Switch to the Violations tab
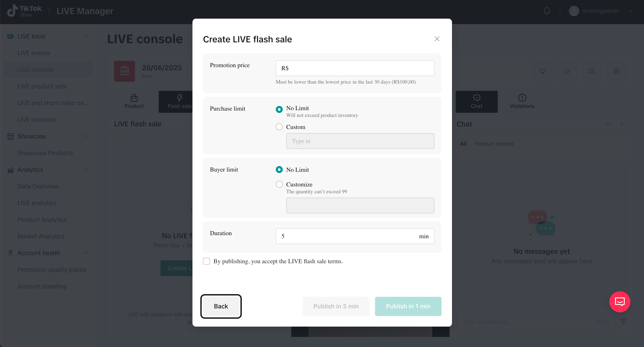Screen dimensions: 644x347 522,102
